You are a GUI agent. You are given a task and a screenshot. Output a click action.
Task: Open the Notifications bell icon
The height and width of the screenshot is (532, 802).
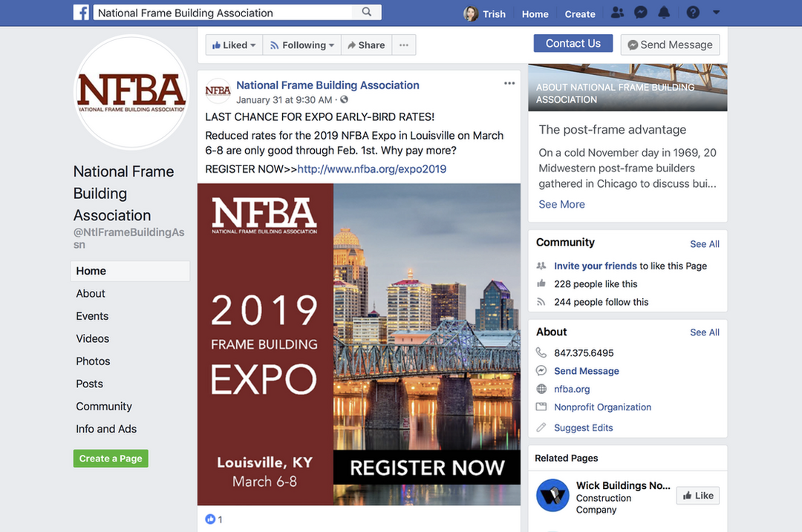tap(664, 13)
